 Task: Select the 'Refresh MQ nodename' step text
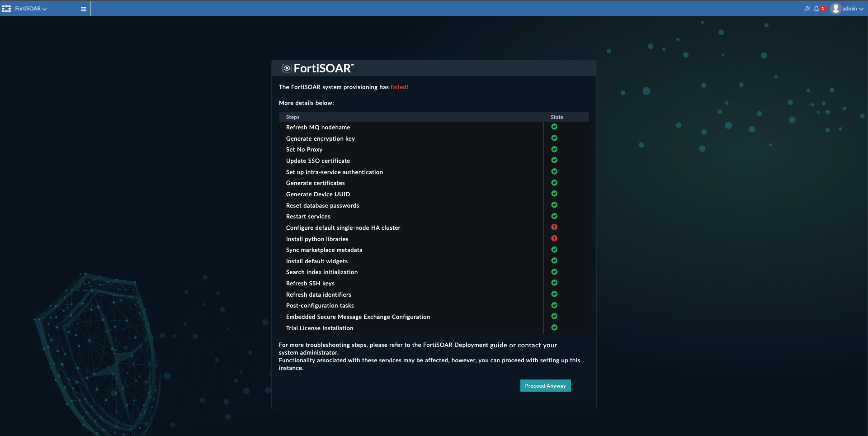pos(318,128)
